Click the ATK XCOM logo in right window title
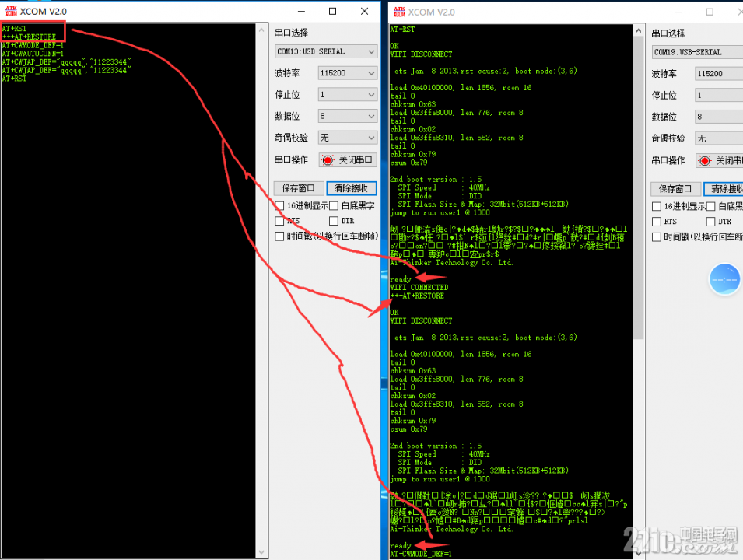This screenshot has height=560, width=743. (399, 12)
